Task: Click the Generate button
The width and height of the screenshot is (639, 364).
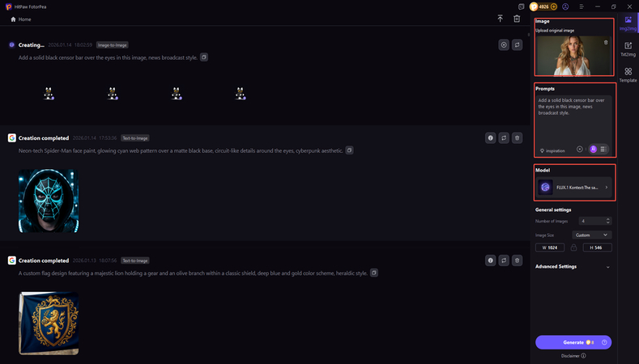Action: click(x=573, y=343)
